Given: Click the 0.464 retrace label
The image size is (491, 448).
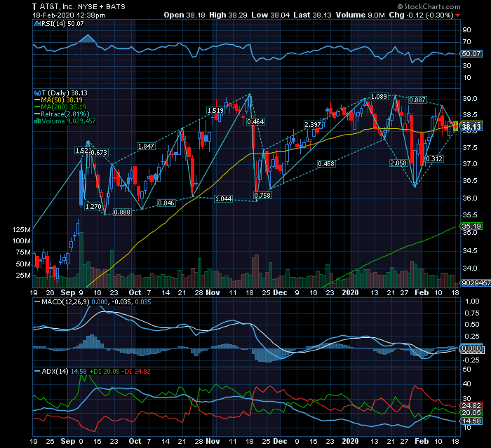Looking at the screenshot, I should click(255, 121).
